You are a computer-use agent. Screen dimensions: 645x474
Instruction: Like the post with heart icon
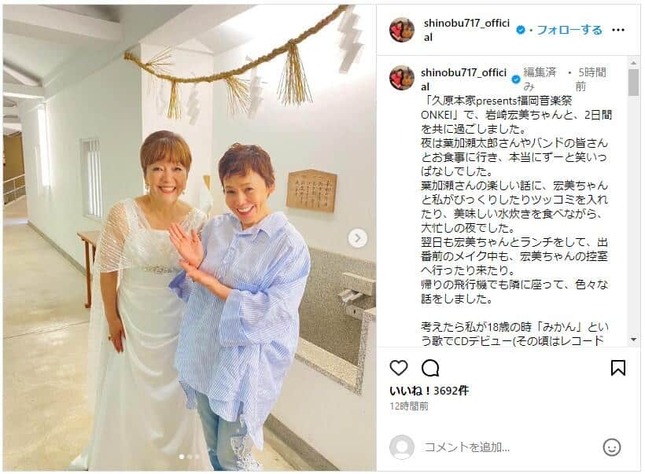pos(398,367)
